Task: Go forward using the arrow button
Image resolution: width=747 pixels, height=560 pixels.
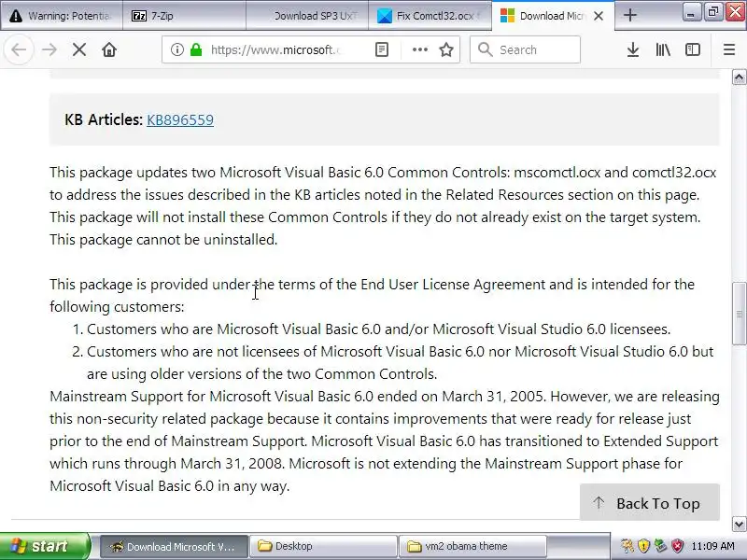Action: (49, 49)
